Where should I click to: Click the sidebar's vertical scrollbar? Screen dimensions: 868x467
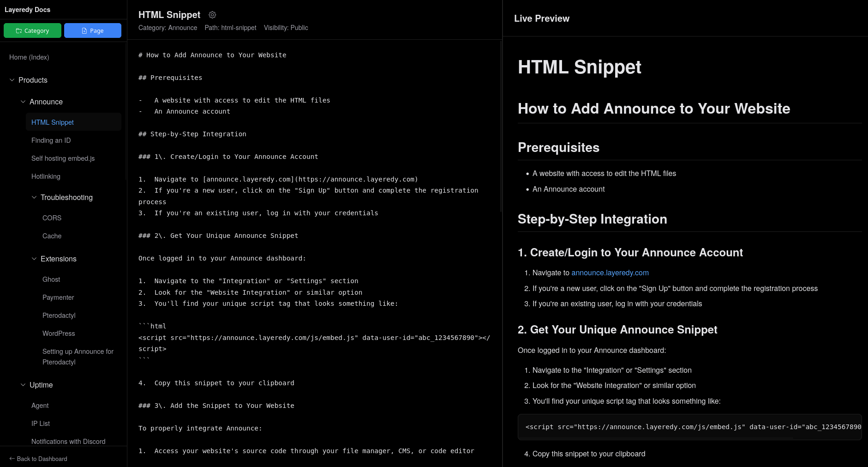(126, 111)
